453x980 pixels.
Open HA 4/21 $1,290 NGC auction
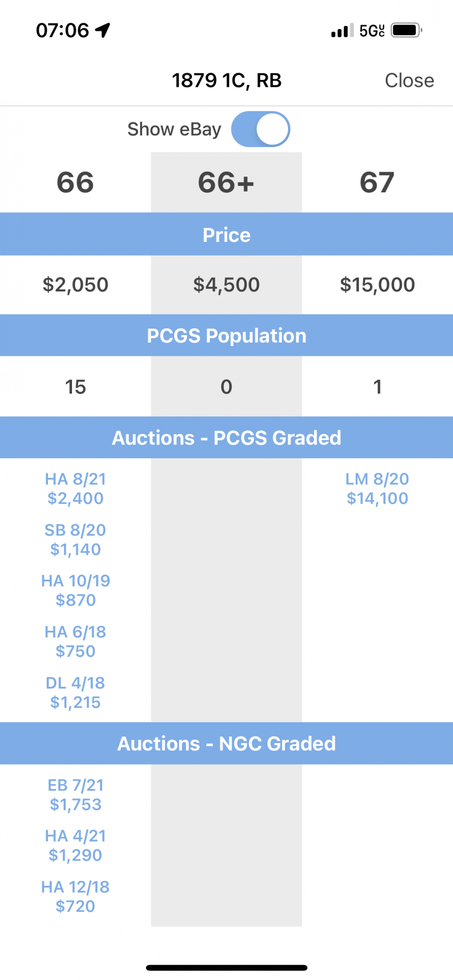point(76,845)
